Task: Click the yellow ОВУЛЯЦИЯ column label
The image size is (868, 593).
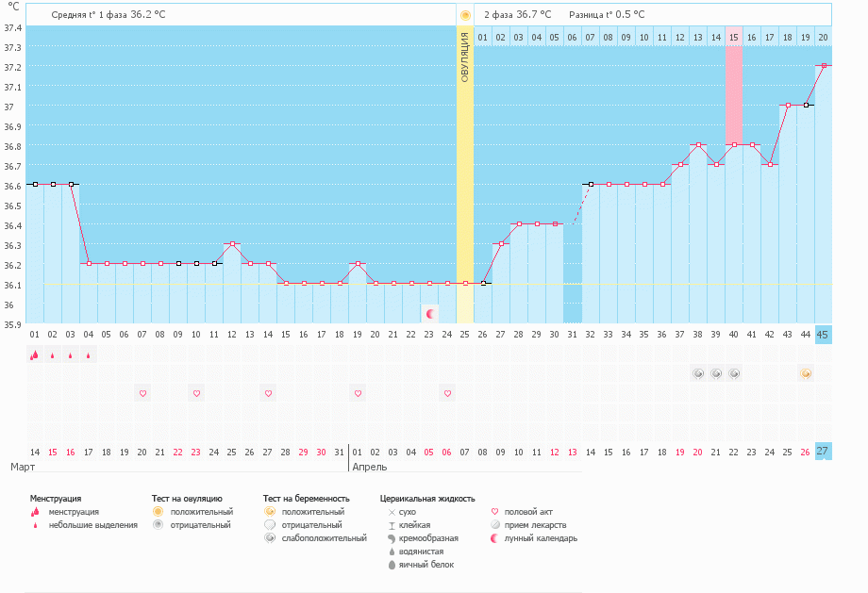Action: (465, 57)
